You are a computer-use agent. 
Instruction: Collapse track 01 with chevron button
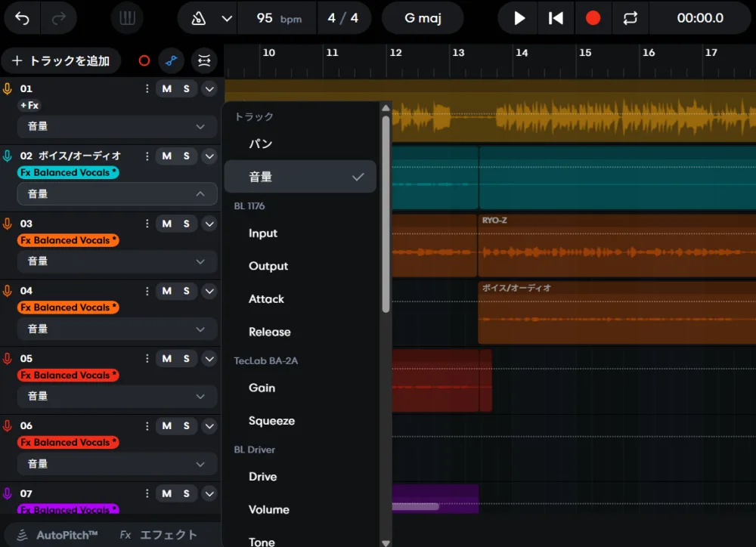pyautogui.click(x=209, y=89)
